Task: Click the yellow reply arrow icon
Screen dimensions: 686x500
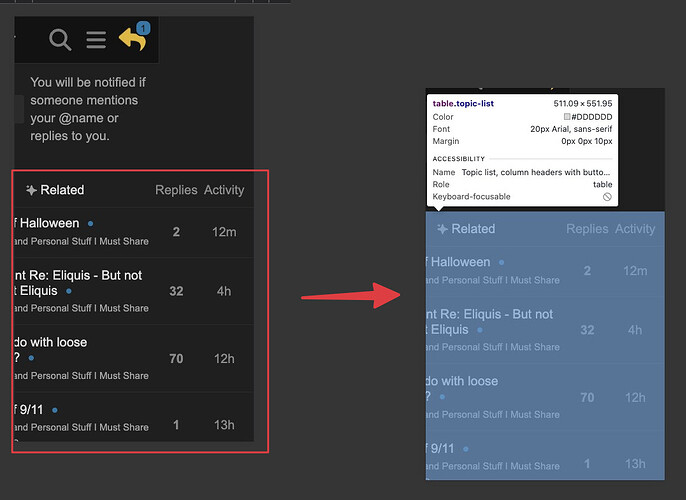Action: tap(132, 40)
